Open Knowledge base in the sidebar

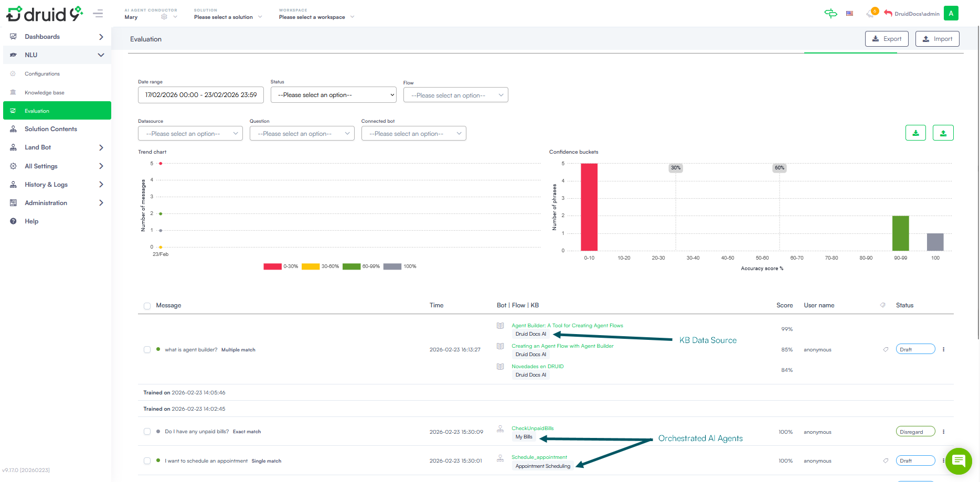(x=45, y=93)
